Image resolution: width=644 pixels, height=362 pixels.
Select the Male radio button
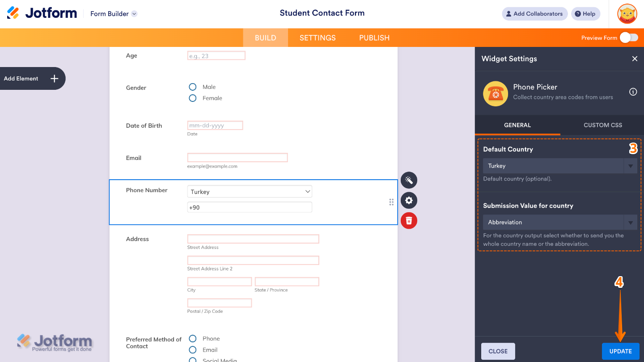[192, 87]
